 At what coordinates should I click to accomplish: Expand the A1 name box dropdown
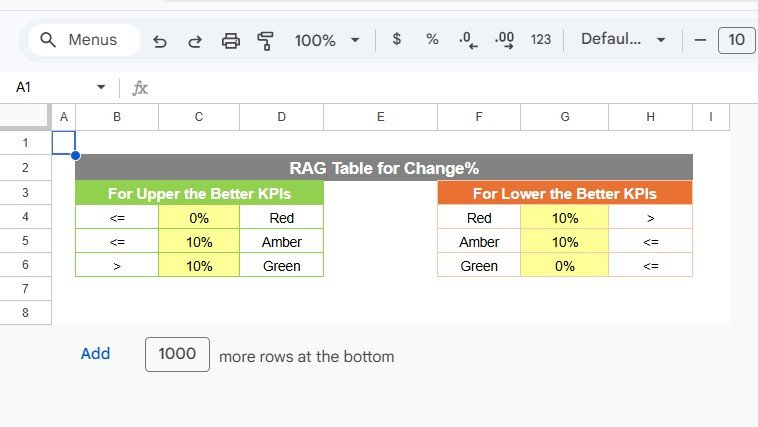tap(100, 88)
